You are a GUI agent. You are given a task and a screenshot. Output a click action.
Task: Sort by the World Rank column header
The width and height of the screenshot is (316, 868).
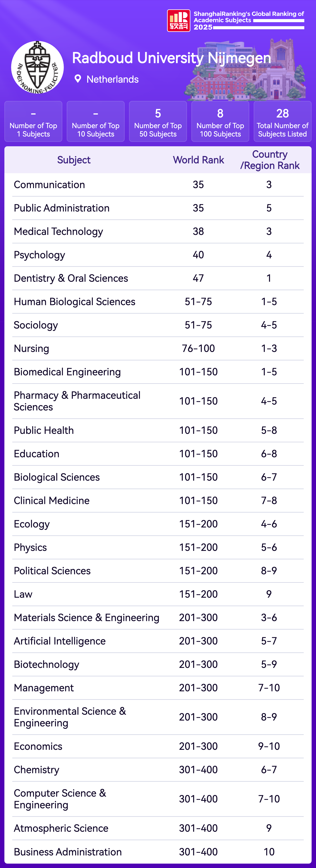198,160
